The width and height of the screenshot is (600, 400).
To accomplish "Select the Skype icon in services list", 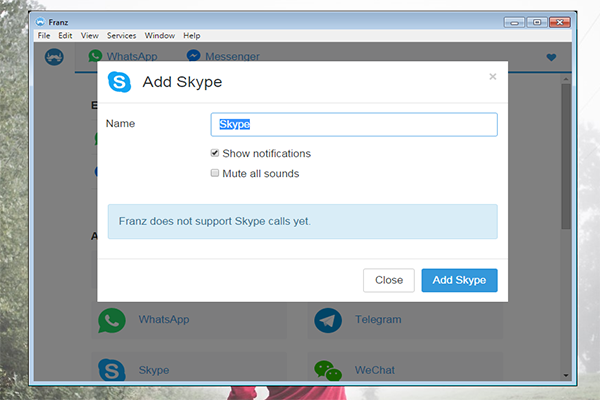I will tap(112, 370).
